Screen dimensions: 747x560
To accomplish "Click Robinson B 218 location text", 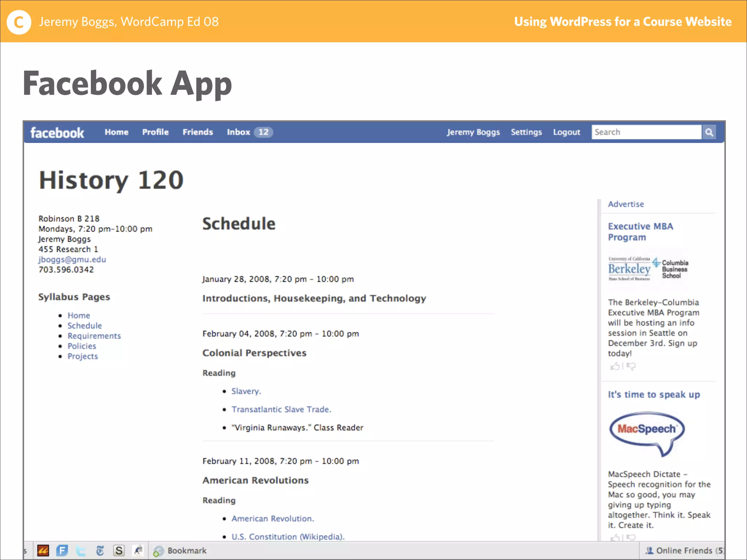I will pos(69,219).
